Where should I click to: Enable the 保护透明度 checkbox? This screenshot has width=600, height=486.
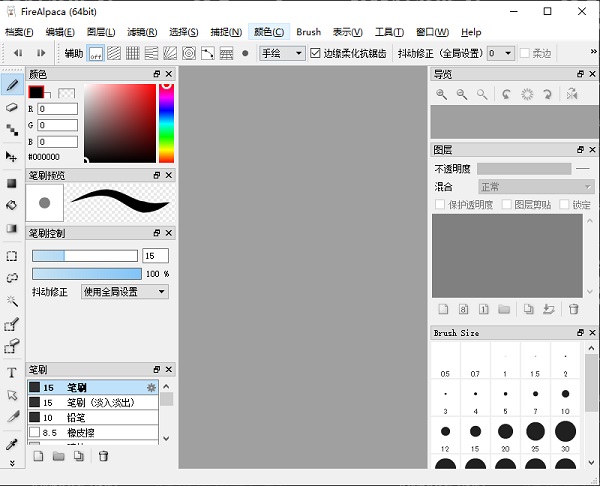coord(440,204)
